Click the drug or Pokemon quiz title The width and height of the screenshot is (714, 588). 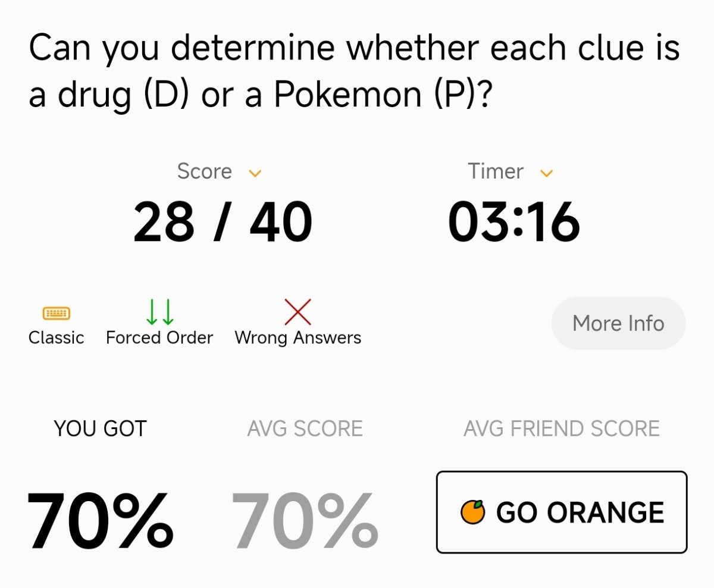click(x=354, y=71)
